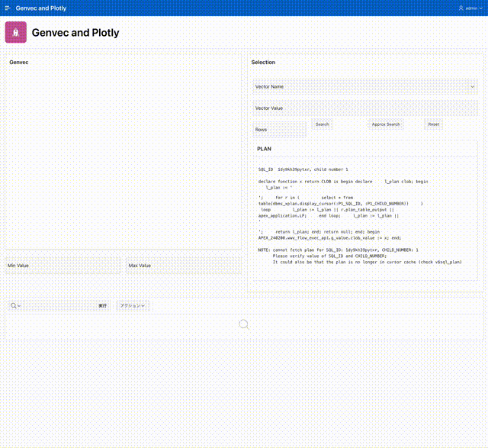Image resolution: width=488 pixels, height=448 pixels.
Task: Click the Approx Search button
Action: tap(386, 124)
